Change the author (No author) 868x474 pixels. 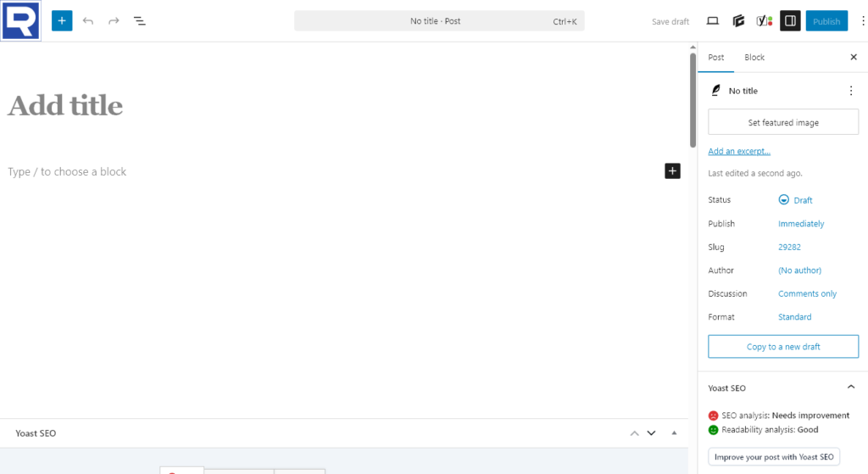pyautogui.click(x=799, y=270)
